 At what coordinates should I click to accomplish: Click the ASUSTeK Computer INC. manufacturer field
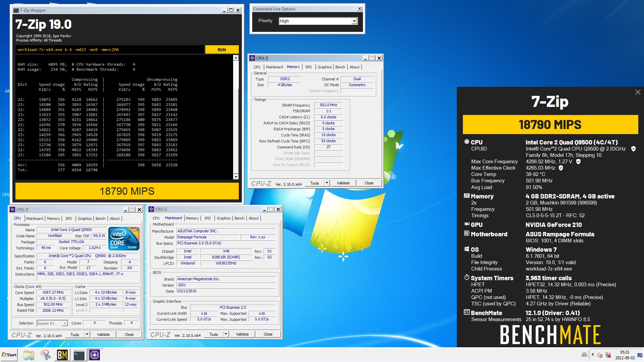pos(226,231)
